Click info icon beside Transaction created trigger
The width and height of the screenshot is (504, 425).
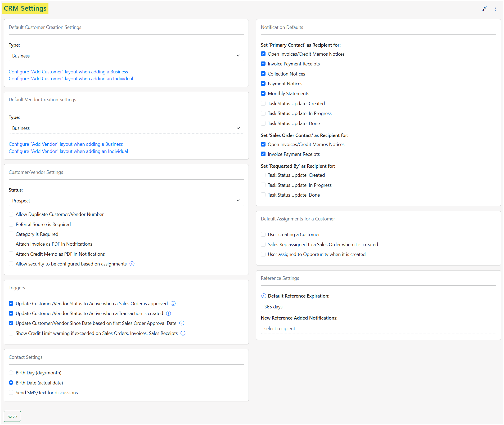pos(168,313)
